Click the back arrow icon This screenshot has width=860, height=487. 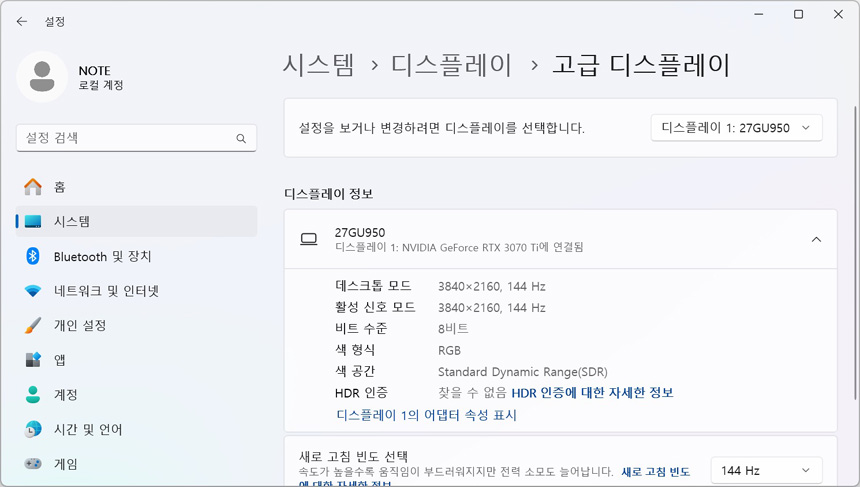(x=22, y=21)
